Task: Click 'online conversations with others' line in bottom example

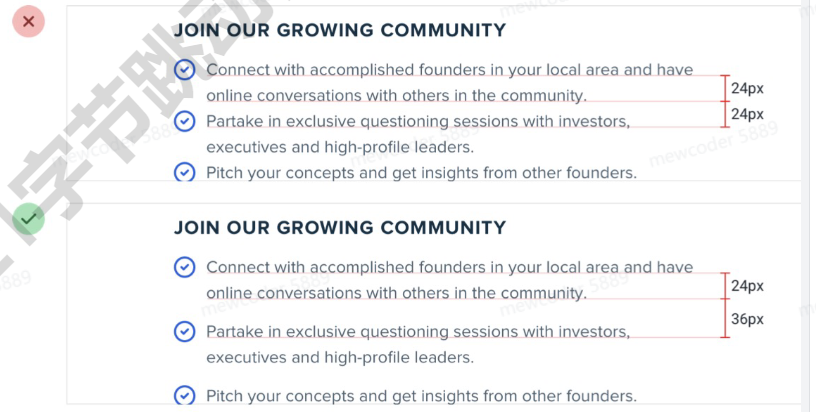Action: tap(395, 293)
